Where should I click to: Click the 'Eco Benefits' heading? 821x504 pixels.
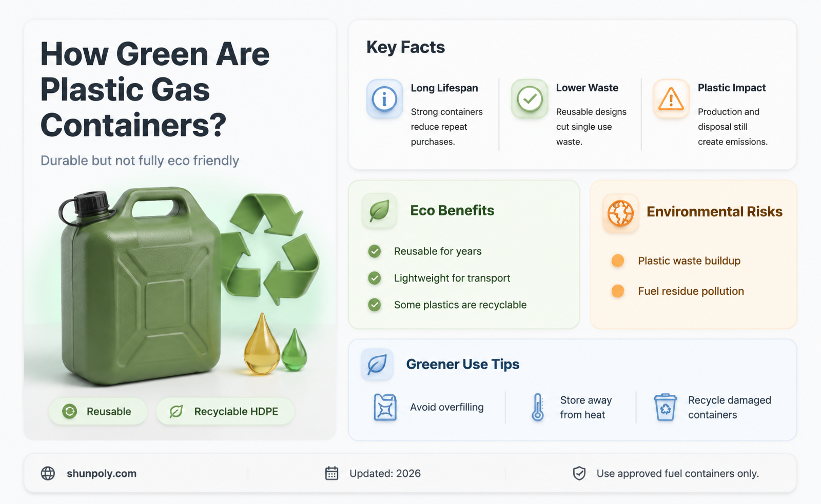click(x=452, y=210)
